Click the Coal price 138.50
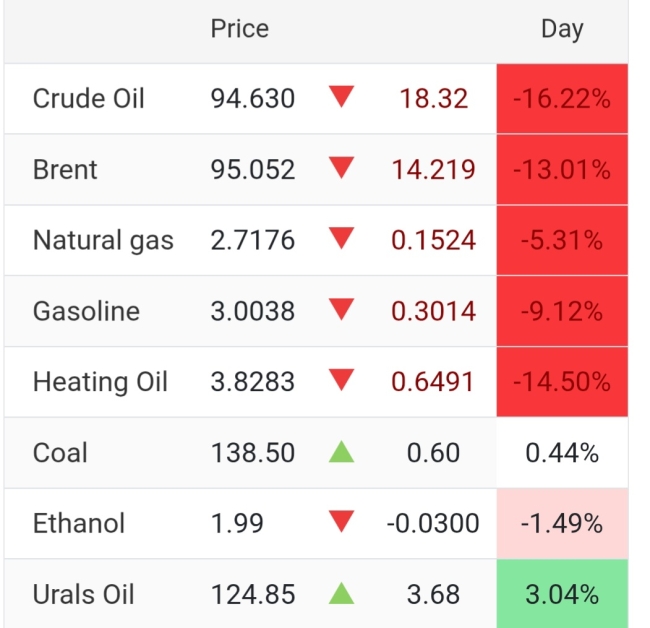This screenshot has height=628, width=650. (x=252, y=453)
